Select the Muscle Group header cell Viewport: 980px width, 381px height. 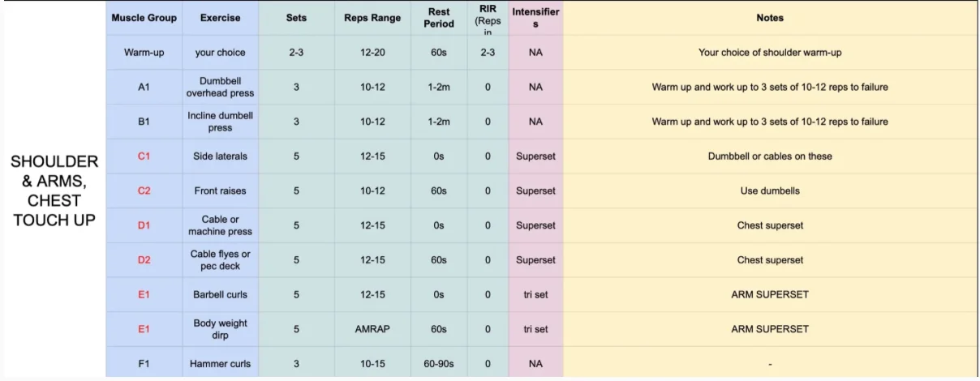(144, 18)
